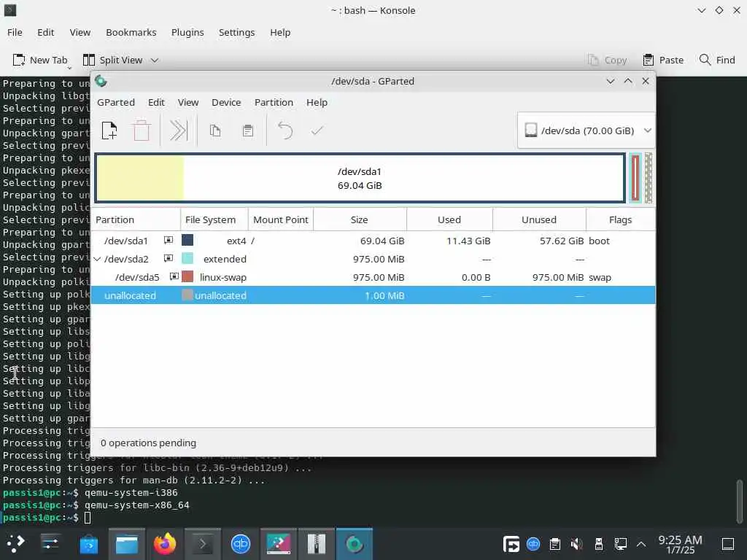Open a New Tab in Konsole
Image resolution: width=747 pixels, height=560 pixels.
tap(40, 60)
